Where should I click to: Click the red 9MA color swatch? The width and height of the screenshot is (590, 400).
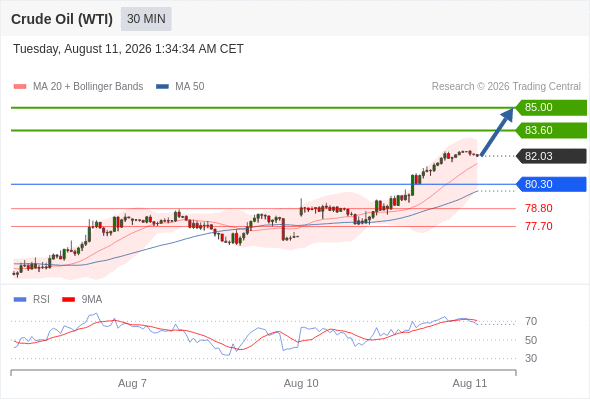[x=68, y=300]
